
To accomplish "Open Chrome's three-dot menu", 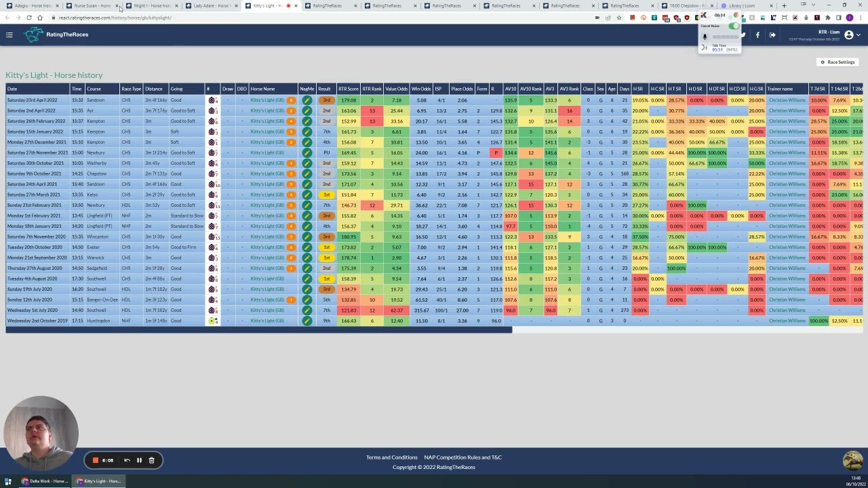I will point(860,18).
